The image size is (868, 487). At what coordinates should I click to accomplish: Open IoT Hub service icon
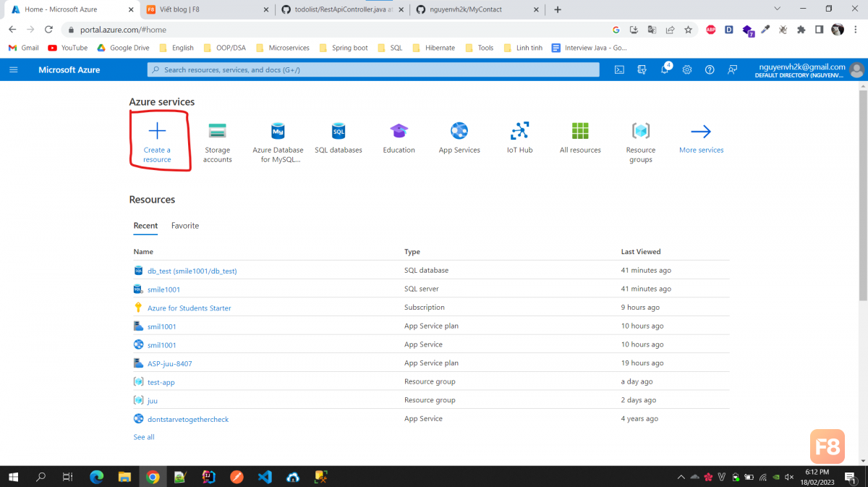(519, 131)
